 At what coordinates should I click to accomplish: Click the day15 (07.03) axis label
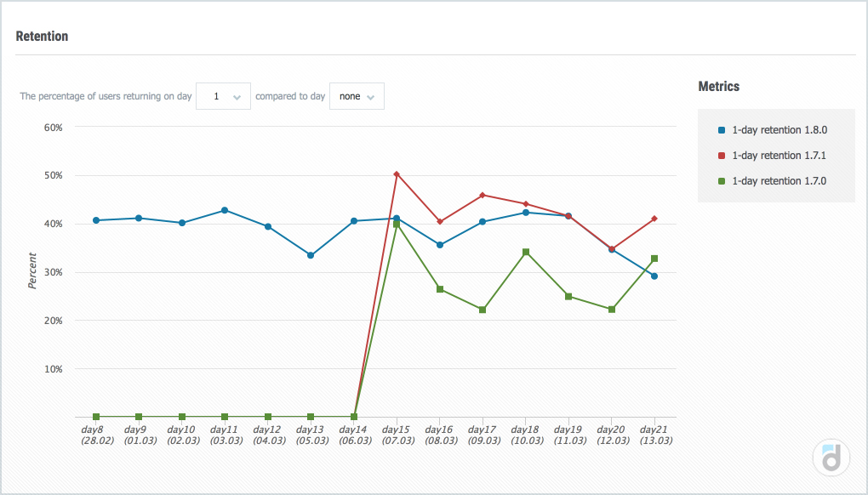click(397, 435)
